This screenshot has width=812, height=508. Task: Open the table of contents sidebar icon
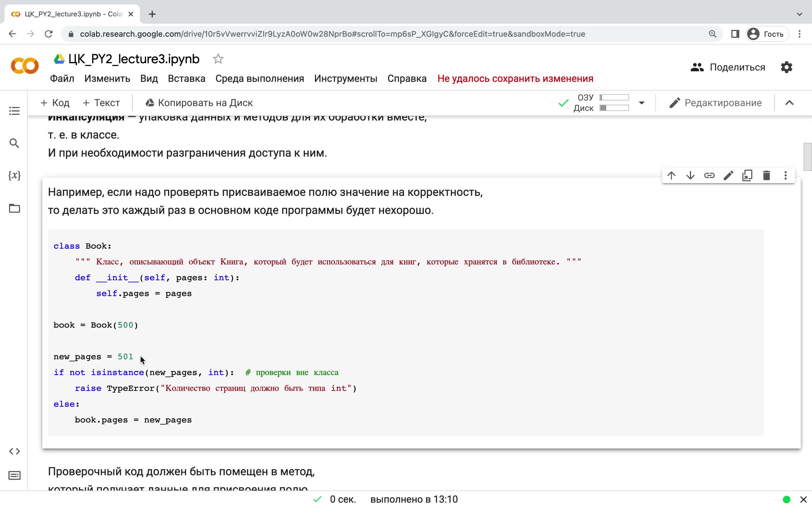click(x=14, y=111)
